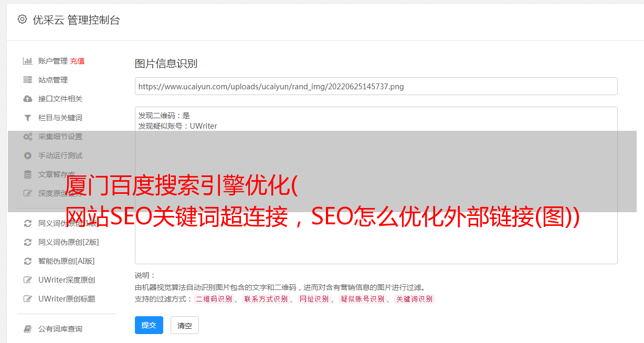This screenshot has height=343, width=644.
Task: Click the play circle icon for 手动运行测试
Action: click(28, 155)
